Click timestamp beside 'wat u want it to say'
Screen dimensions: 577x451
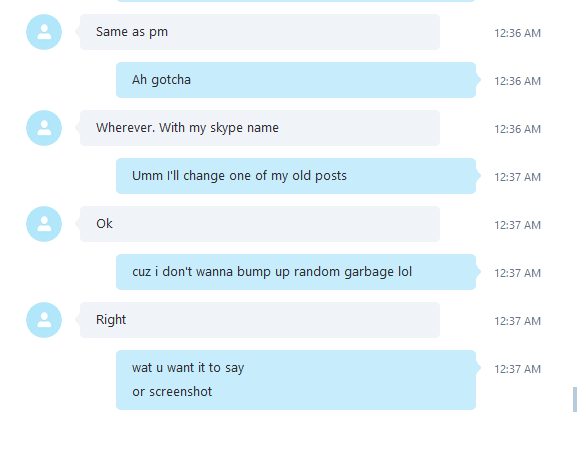pos(517,369)
